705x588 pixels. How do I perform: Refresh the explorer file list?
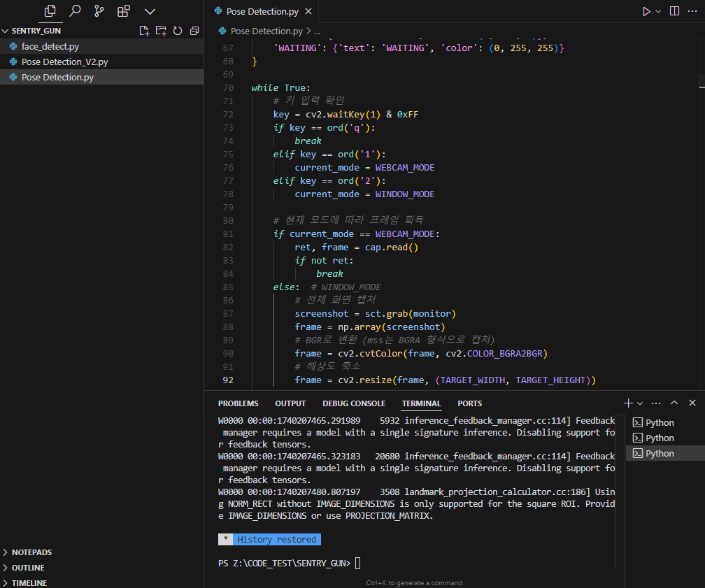[x=178, y=31]
